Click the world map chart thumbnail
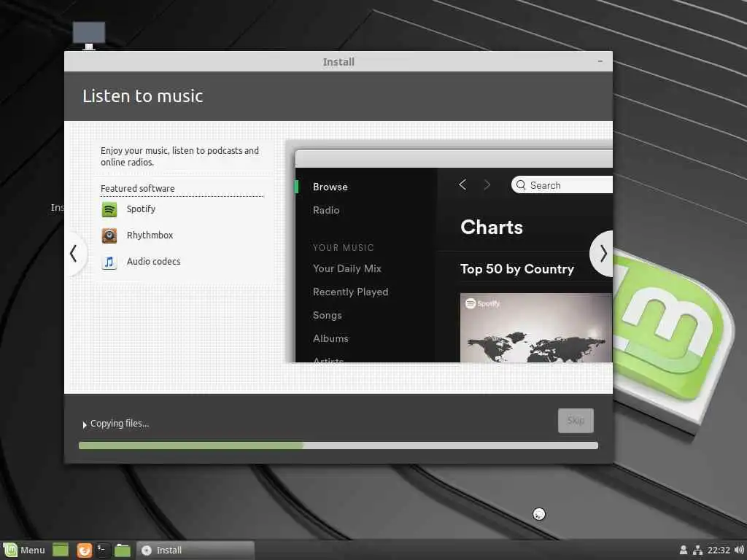This screenshot has width=747, height=560. coord(536,327)
